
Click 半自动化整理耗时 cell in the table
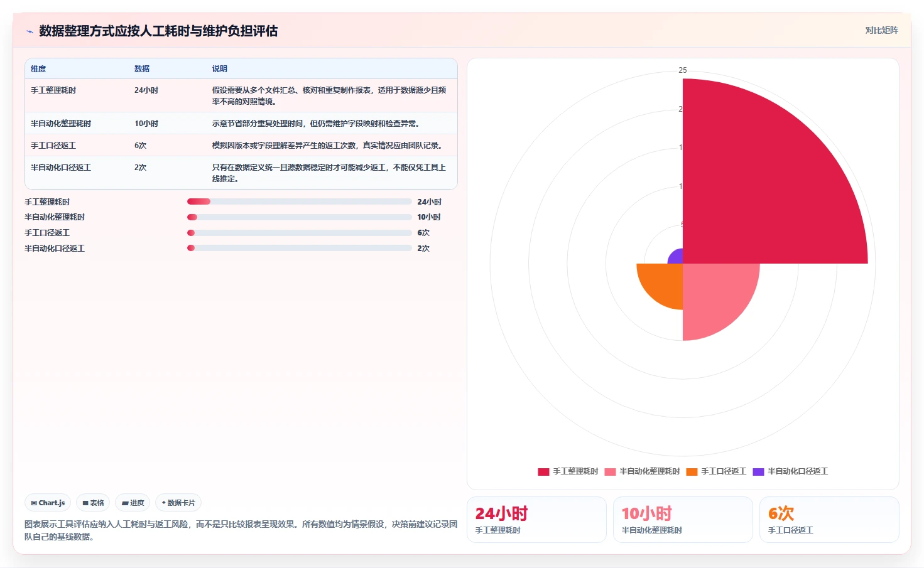61,124
